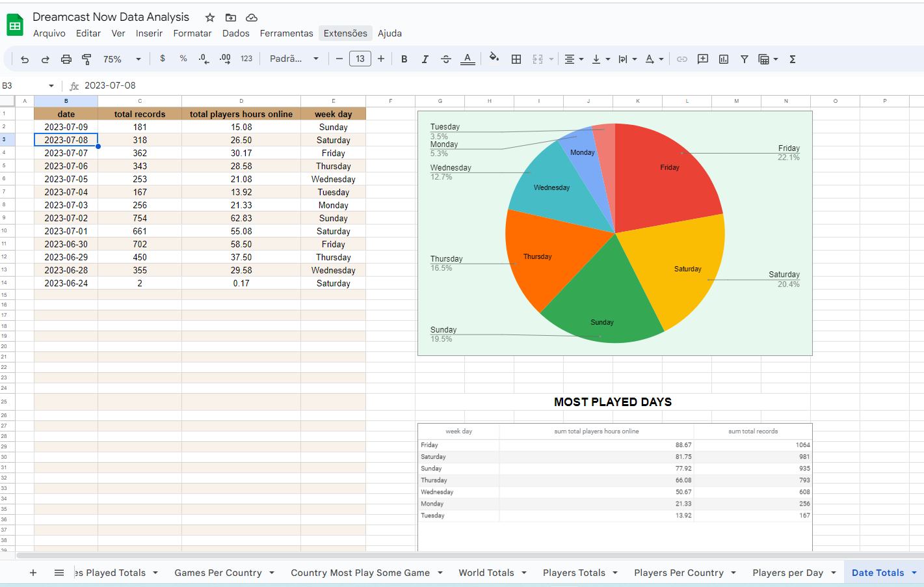Edit the font size field 13
The width and height of the screenshot is (924, 587).
click(x=360, y=59)
